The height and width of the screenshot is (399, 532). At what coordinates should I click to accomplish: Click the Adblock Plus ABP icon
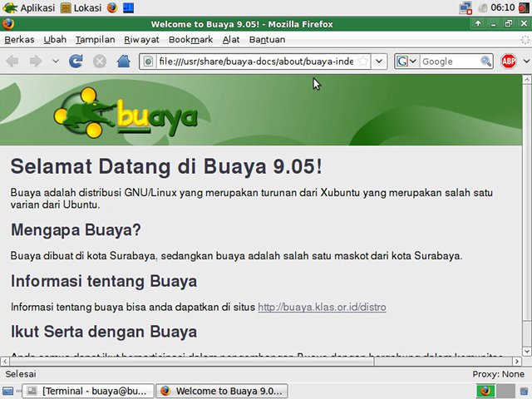click(509, 62)
